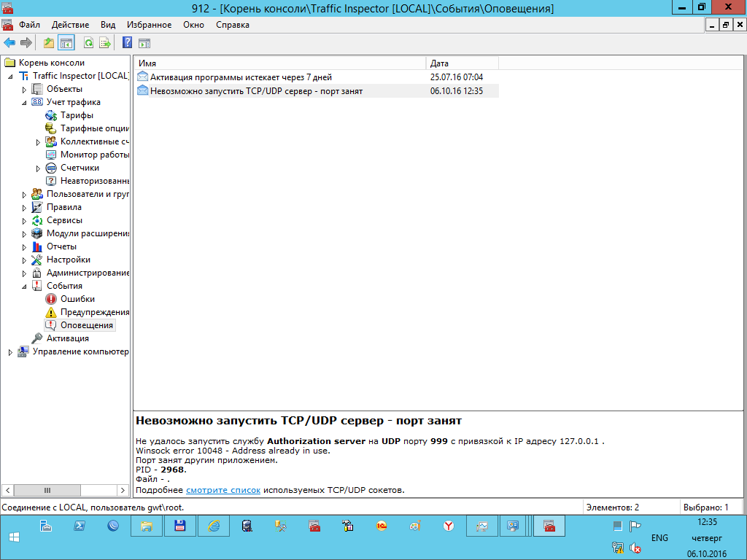Open Server Manager from the taskbar
The width and height of the screenshot is (747, 560).
click(46, 526)
